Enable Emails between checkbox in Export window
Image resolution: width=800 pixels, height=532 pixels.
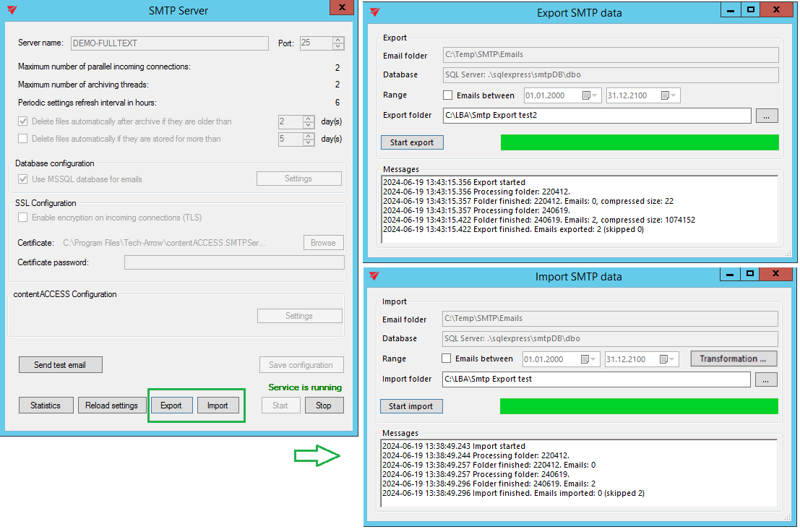tap(448, 95)
